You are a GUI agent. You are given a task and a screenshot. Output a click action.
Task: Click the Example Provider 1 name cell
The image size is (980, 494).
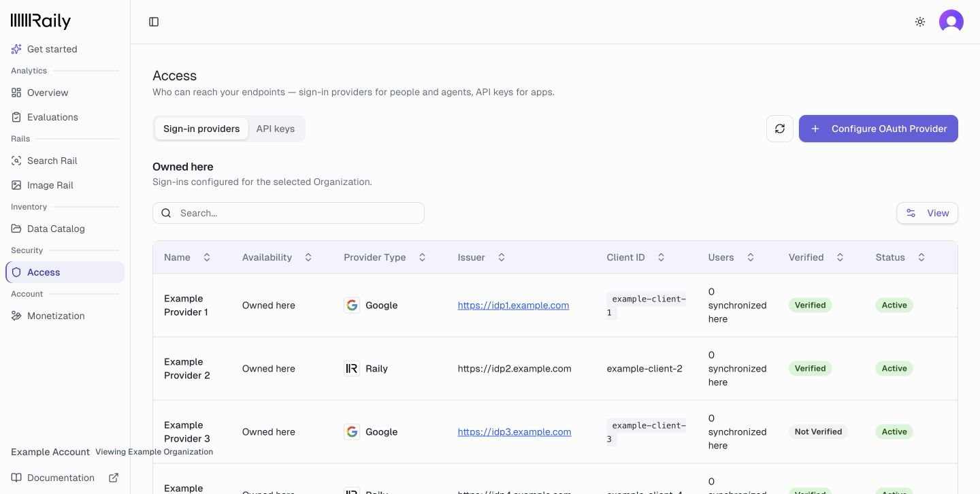[x=186, y=306]
